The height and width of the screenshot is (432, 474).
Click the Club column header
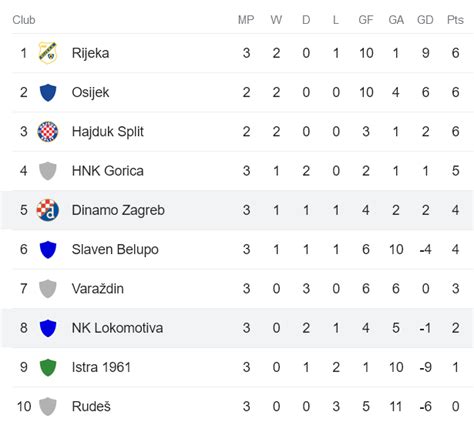24,20
